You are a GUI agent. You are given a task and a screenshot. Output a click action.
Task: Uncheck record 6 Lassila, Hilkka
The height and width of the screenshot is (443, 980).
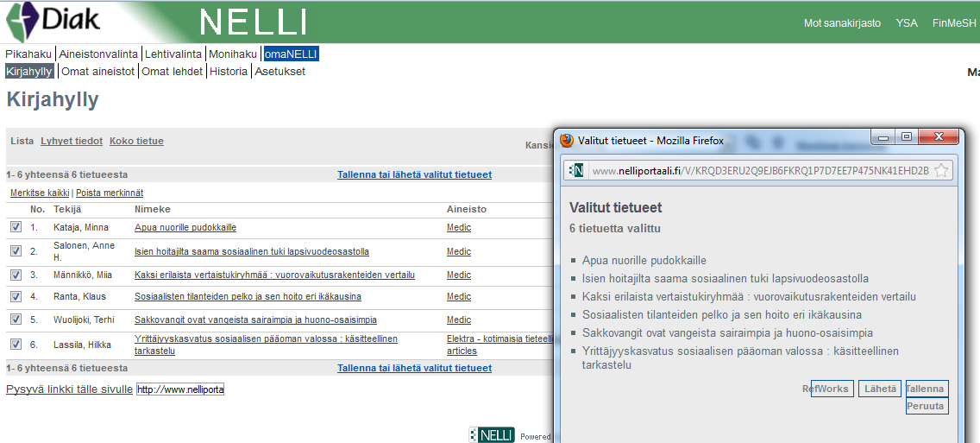click(x=16, y=344)
